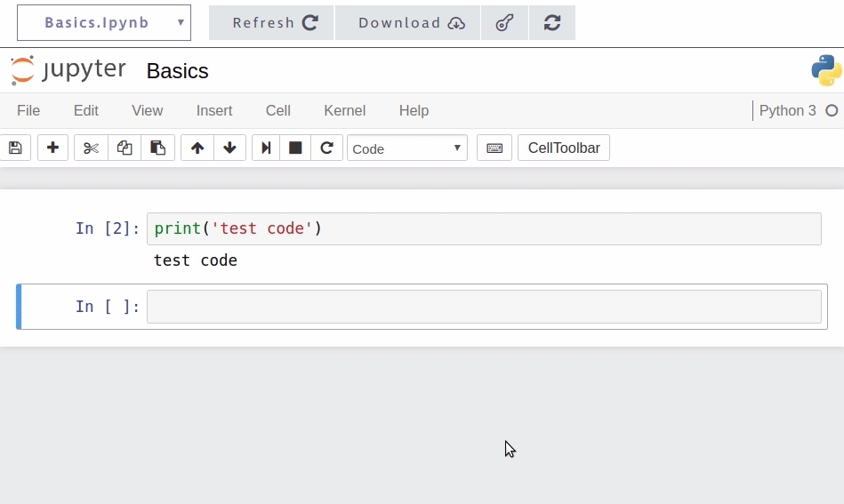Move the selected cell up

tap(197, 148)
